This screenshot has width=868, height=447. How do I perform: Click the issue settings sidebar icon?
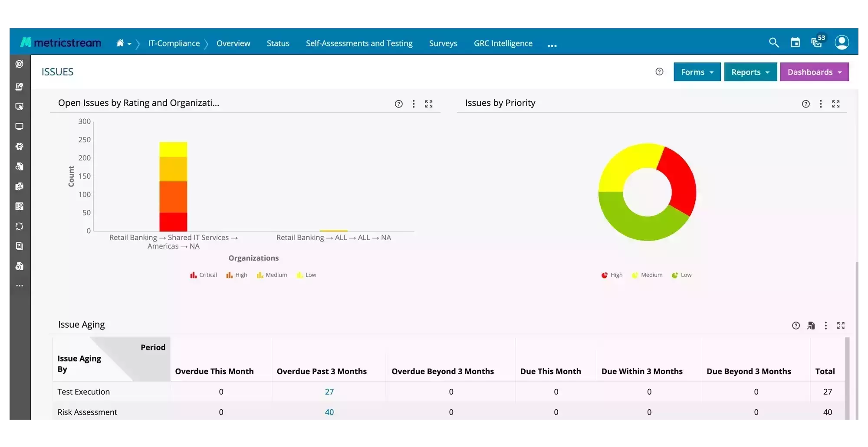pos(20,206)
